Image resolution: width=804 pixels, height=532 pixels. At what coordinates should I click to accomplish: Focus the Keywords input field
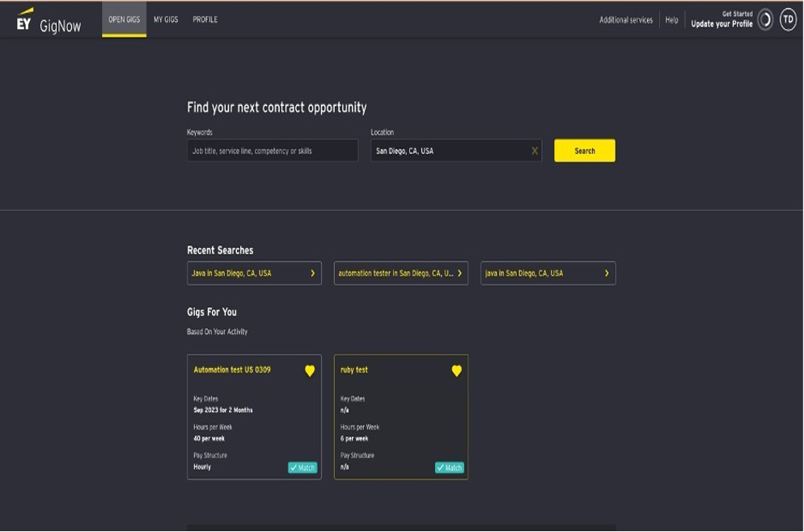tap(272, 151)
